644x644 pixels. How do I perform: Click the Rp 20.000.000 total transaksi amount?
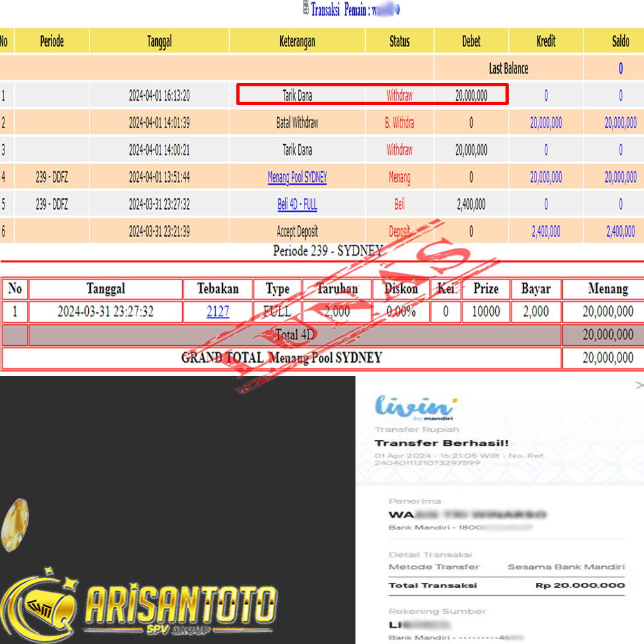click(x=580, y=585)
